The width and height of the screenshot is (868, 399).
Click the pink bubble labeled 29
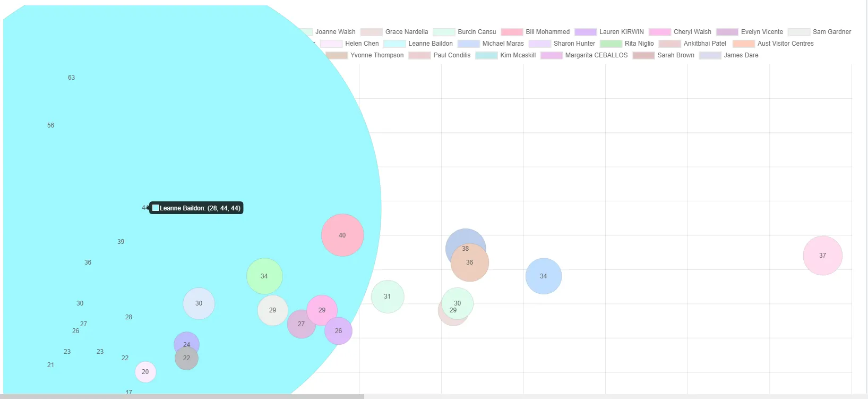322,310
